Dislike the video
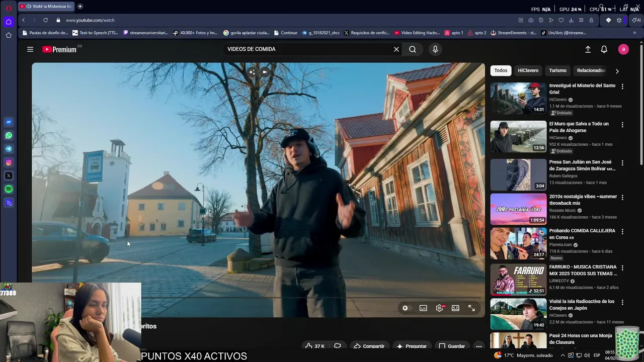 (338, 346)
